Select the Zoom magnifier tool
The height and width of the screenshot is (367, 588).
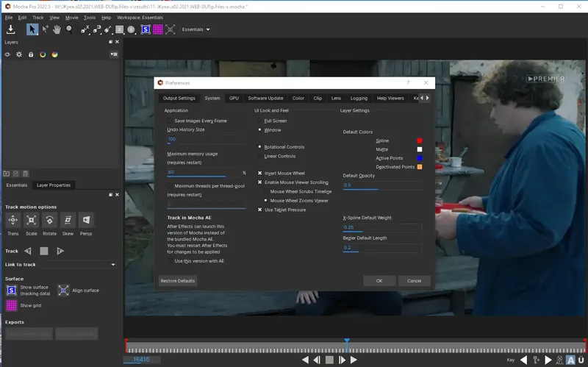tap(70, 29)
